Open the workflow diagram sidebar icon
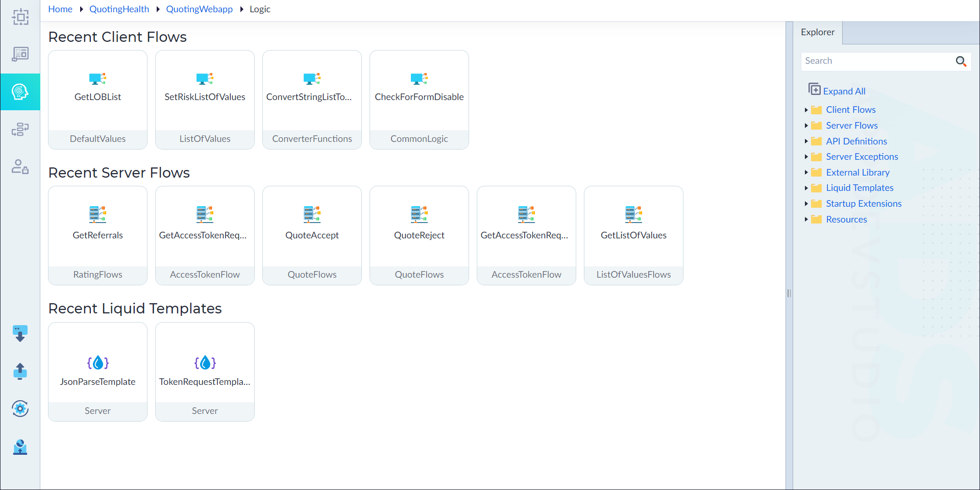The image size is (980, 490). [20, 129]
